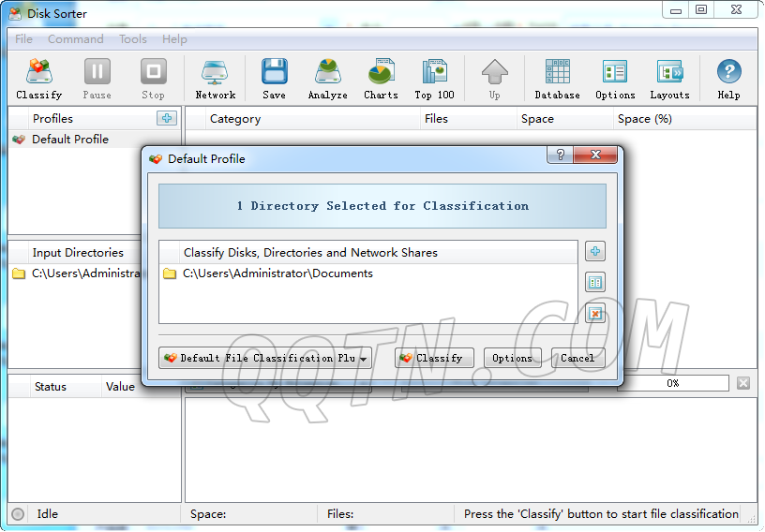Open the Database toolbar icon
This screenshot has width=765, height=532.
(x=557, y=79)
